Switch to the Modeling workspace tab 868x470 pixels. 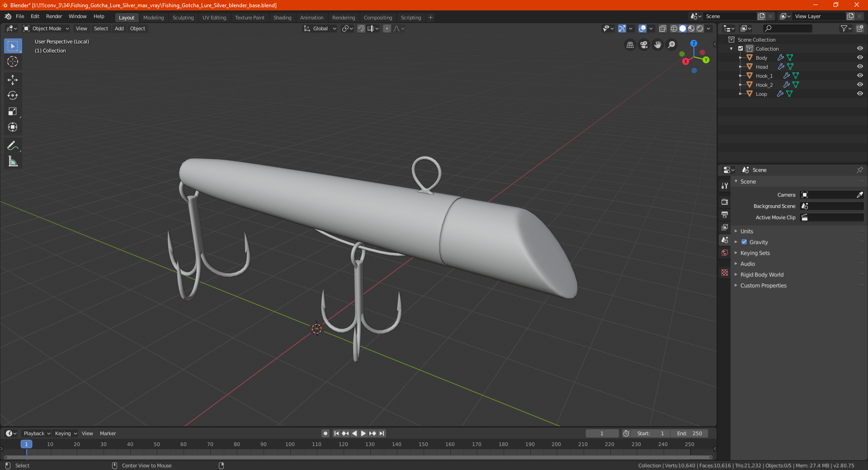[153, 18]
